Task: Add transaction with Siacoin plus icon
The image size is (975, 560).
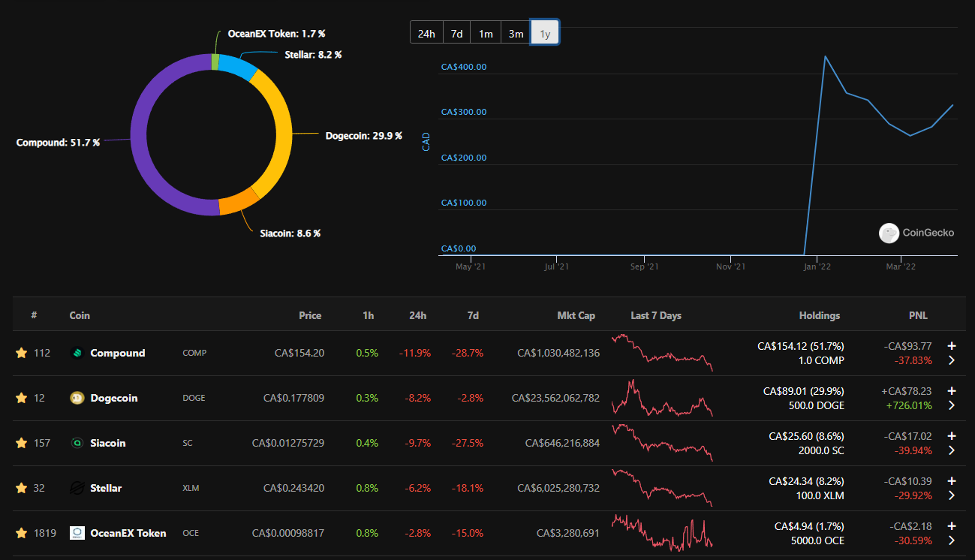Action: coord(952,436)
